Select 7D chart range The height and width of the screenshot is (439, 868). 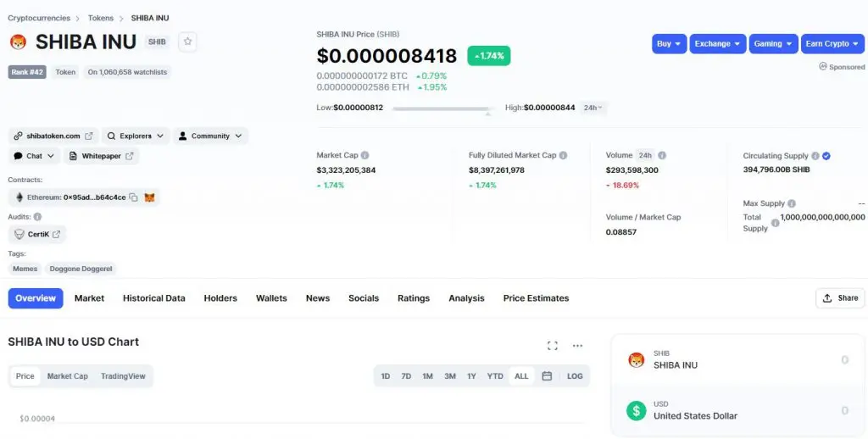tap(406, 376)
